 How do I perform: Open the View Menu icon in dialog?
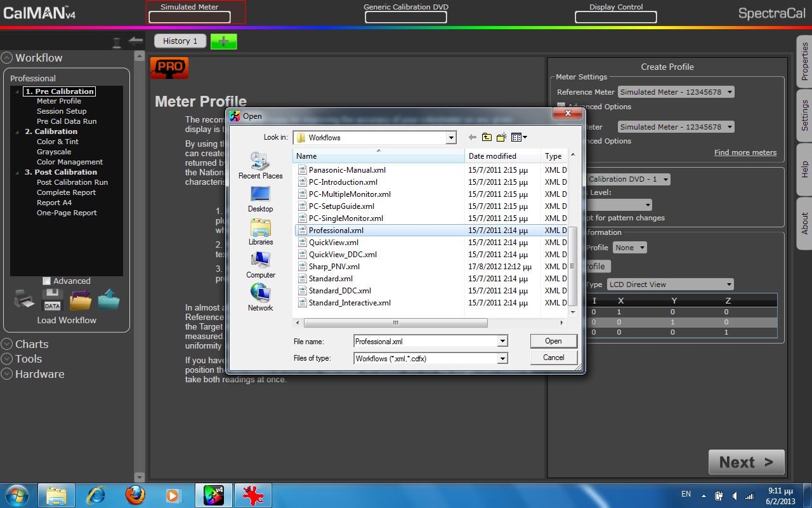click(x=519, y=137)
